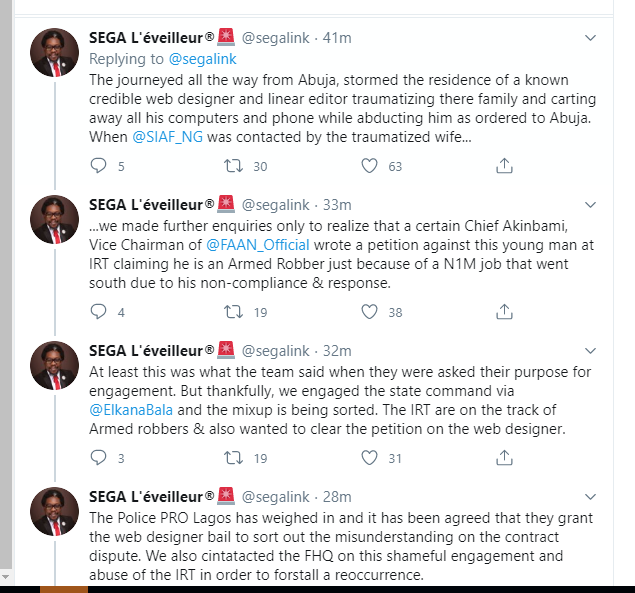Share the tweet posted 33m ago
The width and height of the screenshot is (635, 593).
pos(504,312)
